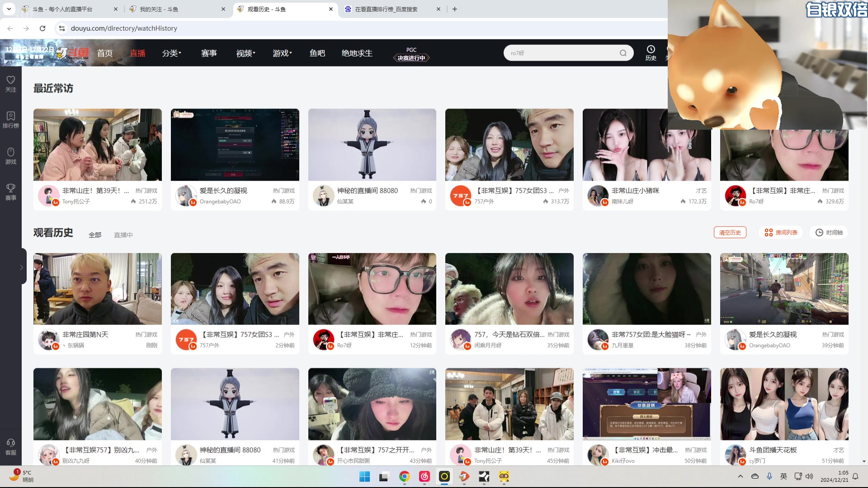The height and width of the screenshot is (488, 868).
Task: Open the 赛事 trophy sidebar icon
Action: pyautogui.click(x=11, y=192)
